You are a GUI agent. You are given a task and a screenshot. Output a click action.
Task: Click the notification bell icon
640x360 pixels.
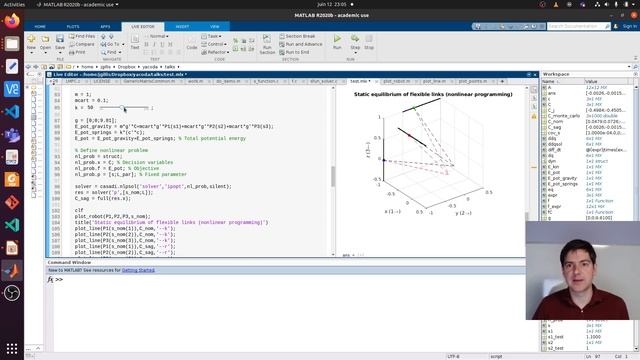(x=616, y=26)
